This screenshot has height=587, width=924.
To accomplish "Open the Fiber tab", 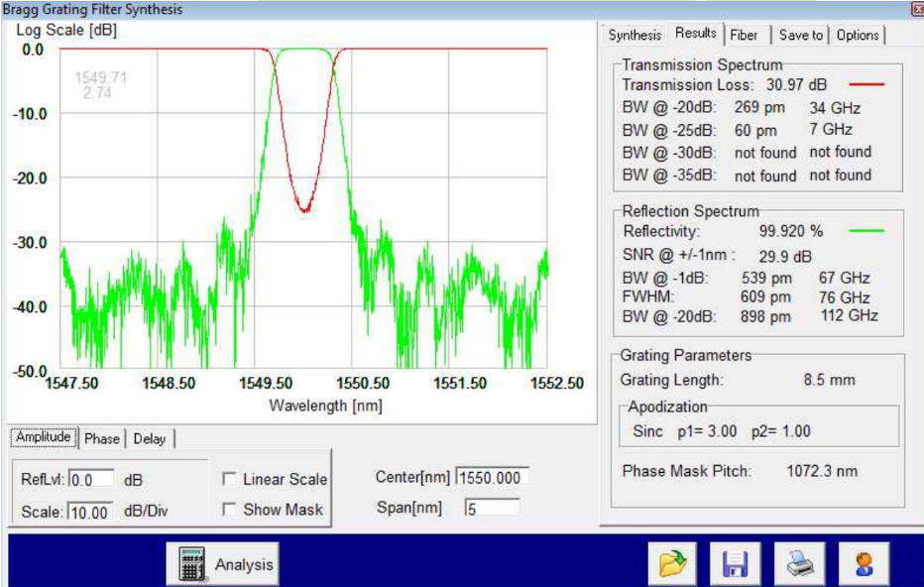I will 744,35.
